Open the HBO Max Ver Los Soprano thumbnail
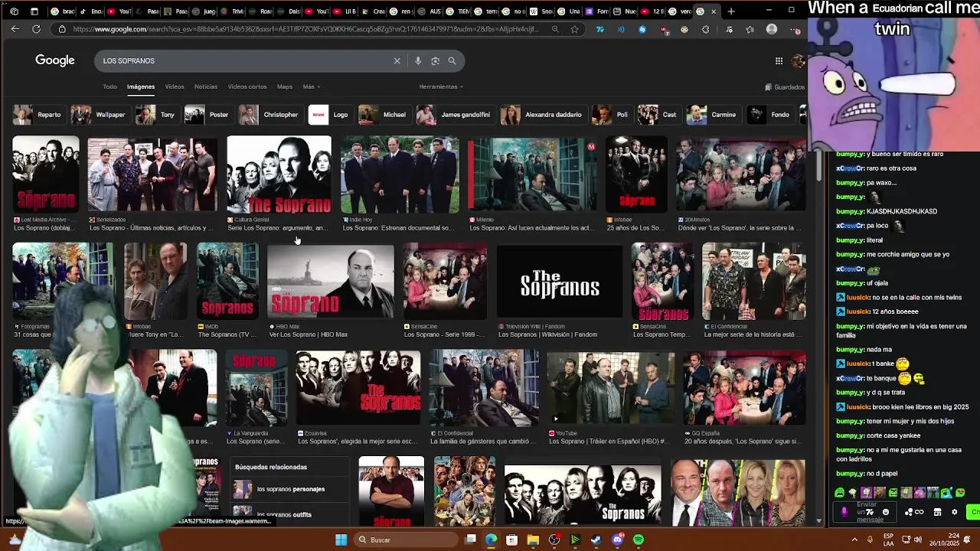This screenshot has width=980, height=551. (x=331, y=281)
